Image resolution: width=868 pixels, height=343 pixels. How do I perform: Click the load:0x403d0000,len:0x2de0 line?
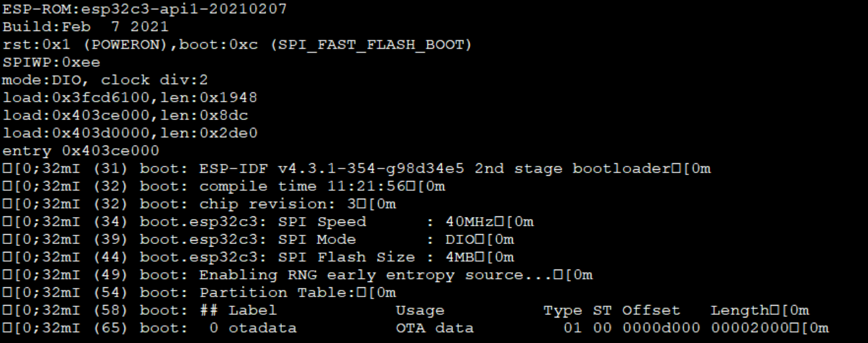(x=130, y=134)
